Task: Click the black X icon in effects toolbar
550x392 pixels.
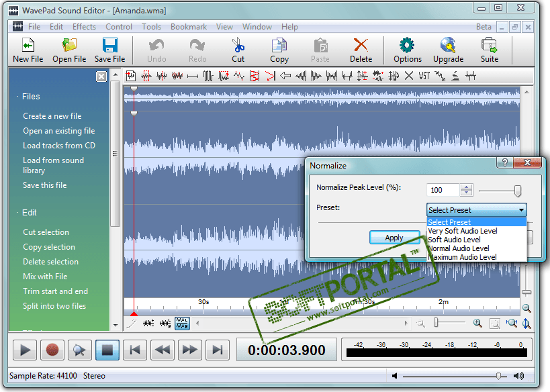Action: [409, 76]
